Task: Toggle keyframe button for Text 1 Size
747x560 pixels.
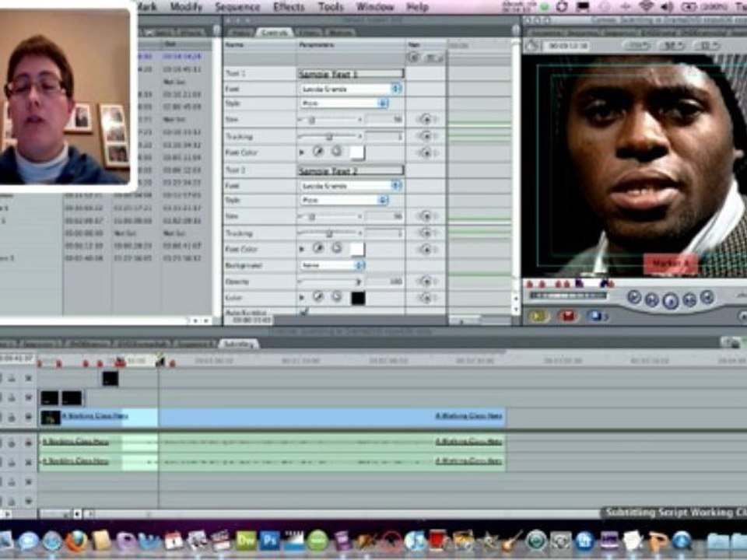Action: 426,120
